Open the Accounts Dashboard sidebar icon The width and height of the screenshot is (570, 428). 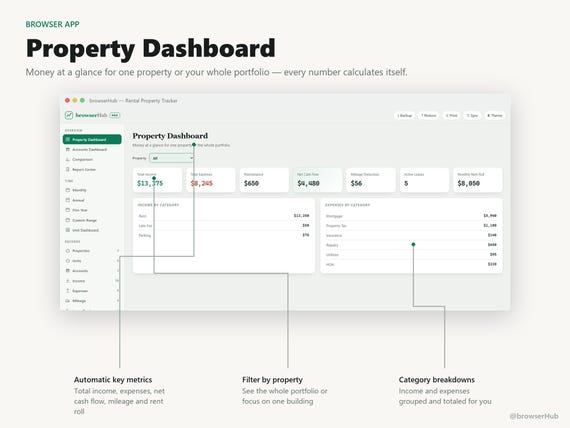point(68,149)
